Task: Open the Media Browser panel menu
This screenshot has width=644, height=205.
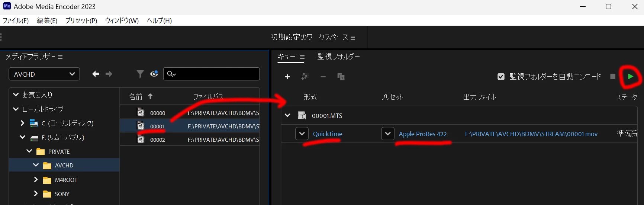Action: click(x=60, y=57)
